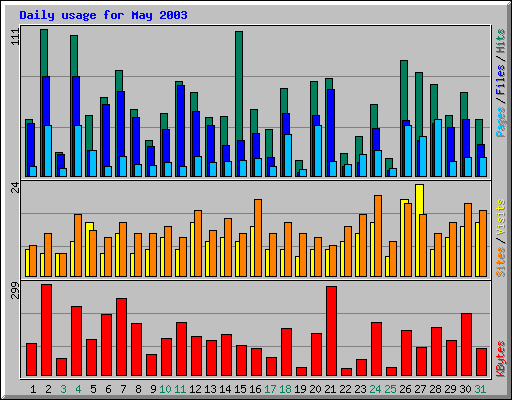Click day 21 on the x-axis
The width and height of the screenshot is (512, 400).
click(330, 389)
